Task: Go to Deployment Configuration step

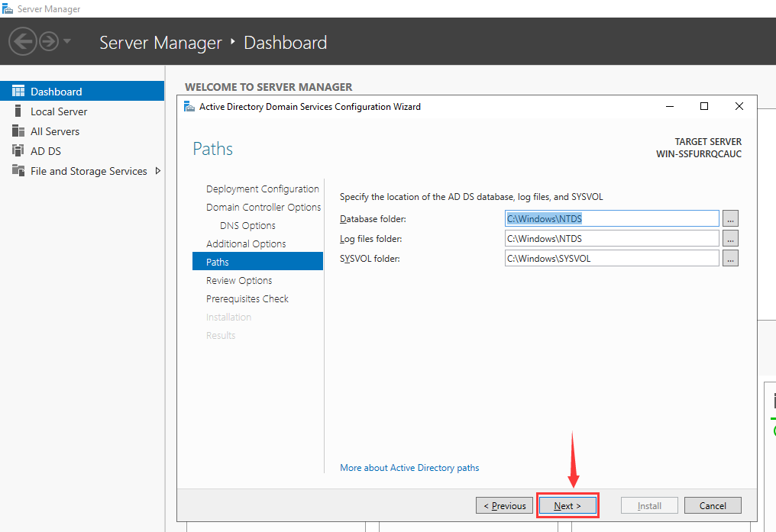Action: 262,189
